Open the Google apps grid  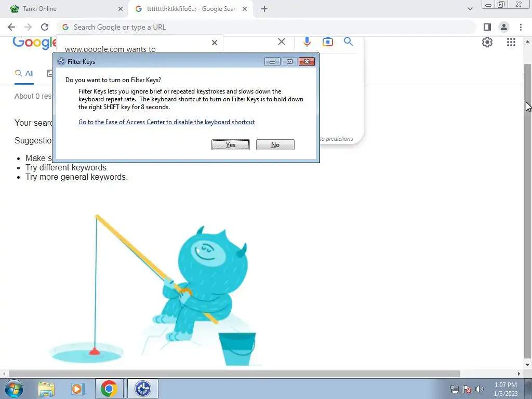(511, 42)
